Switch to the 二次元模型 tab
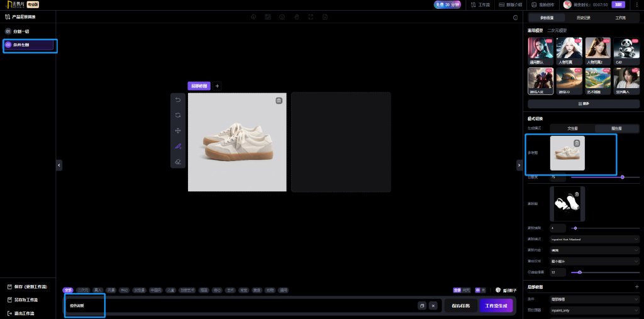644x319 pixels. [x=557, y=30]
